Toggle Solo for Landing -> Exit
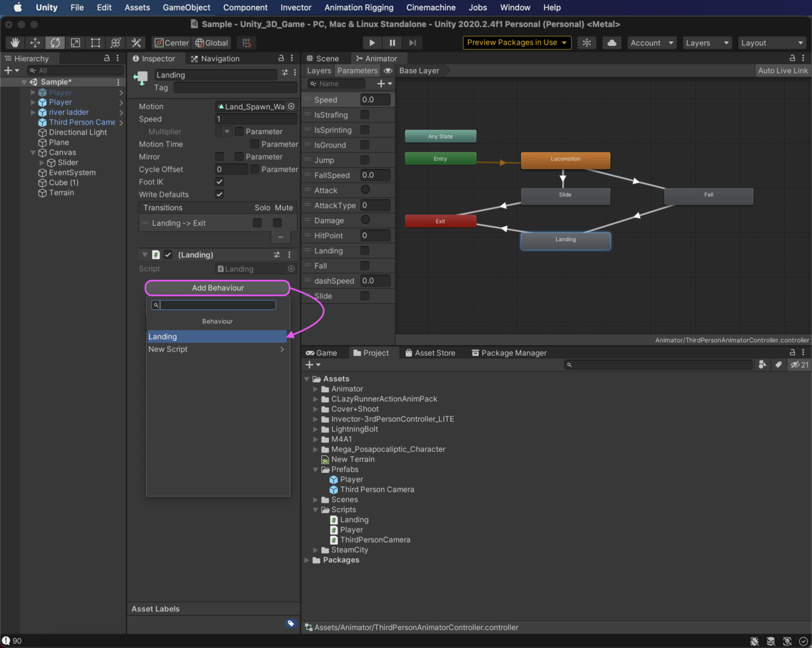This screenshot has height=648, width=812. (257, 223)
